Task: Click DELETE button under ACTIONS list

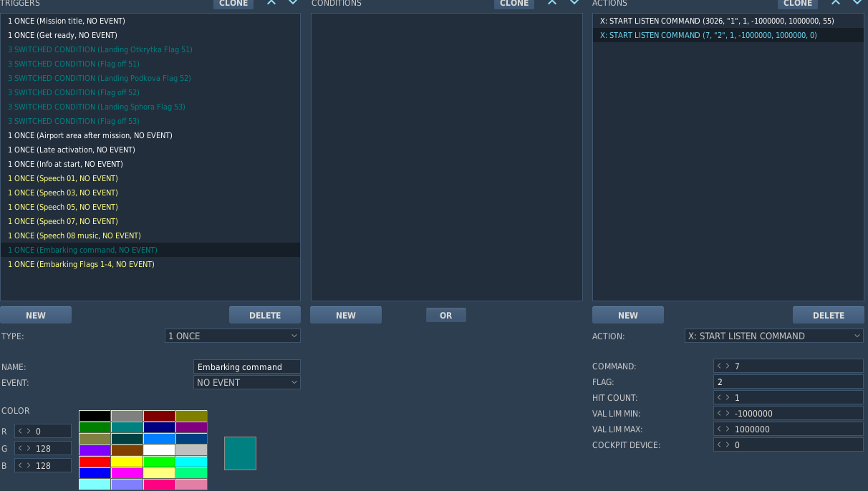Action: (829, 315)
